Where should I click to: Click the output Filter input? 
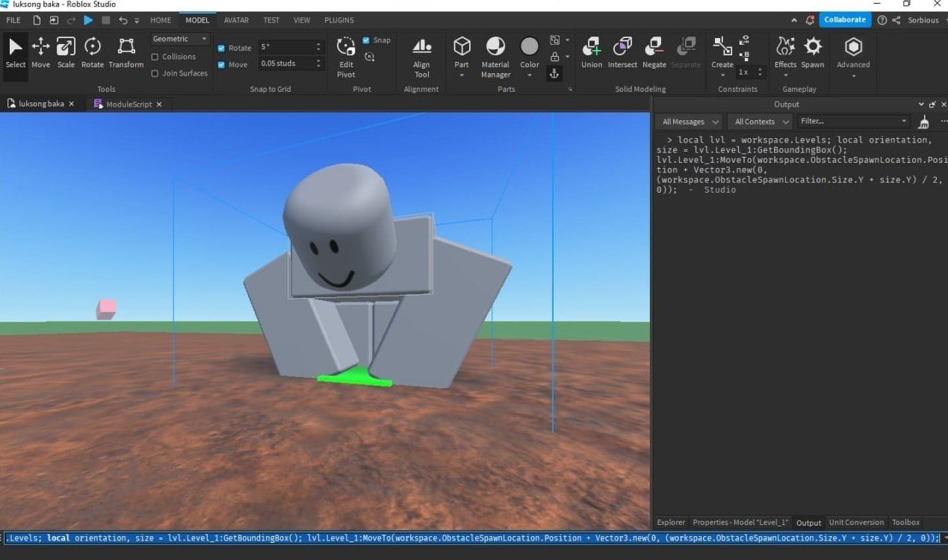coord(853,121)
